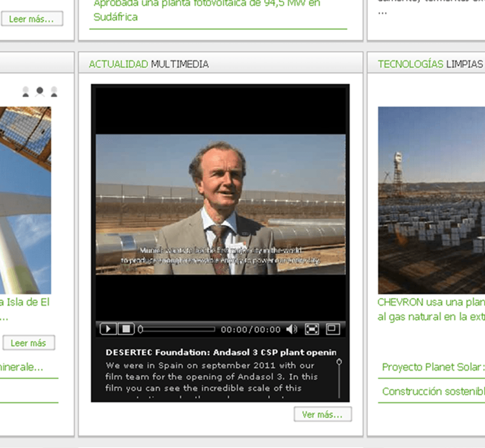Viewport: 485px width, 448px height.
Task: Open video in pop-out window icon
Action: [333, 329]
